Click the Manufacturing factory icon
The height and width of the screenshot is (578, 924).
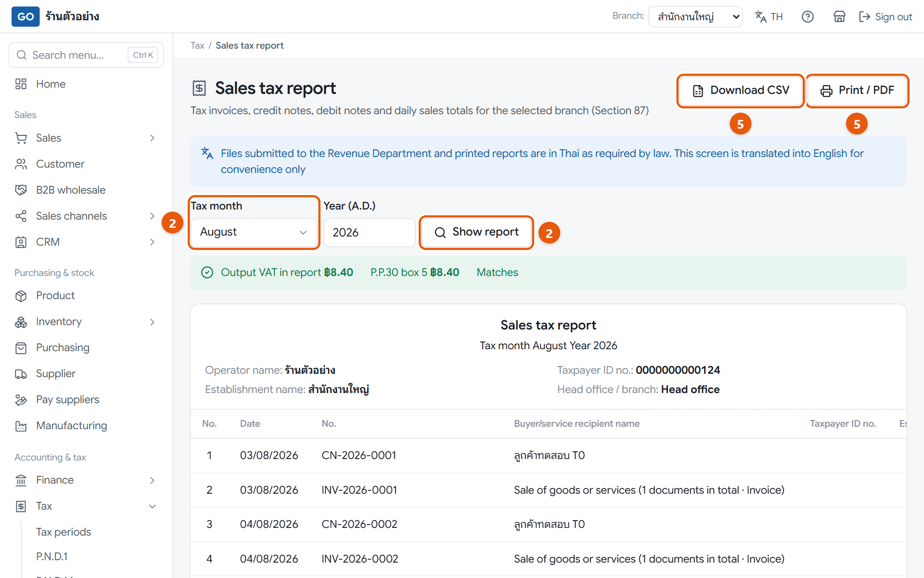tap(21, 426)
